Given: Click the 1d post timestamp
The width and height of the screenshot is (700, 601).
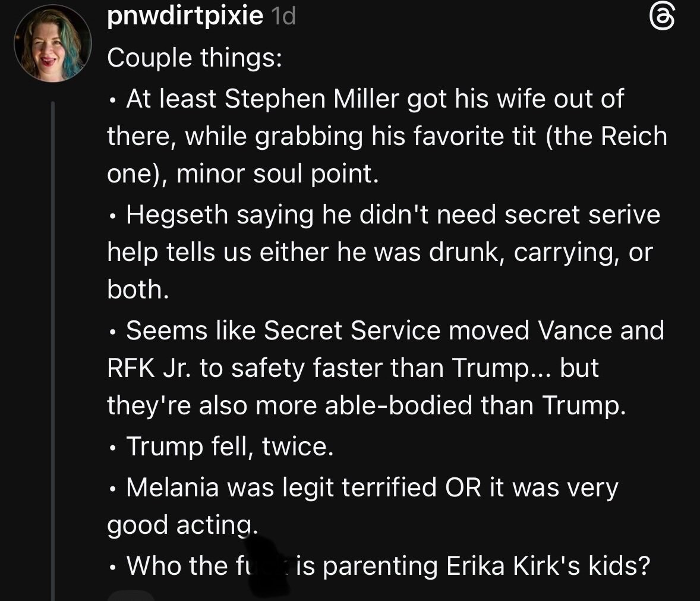Looking at the screenshot, I should point(282,17).
